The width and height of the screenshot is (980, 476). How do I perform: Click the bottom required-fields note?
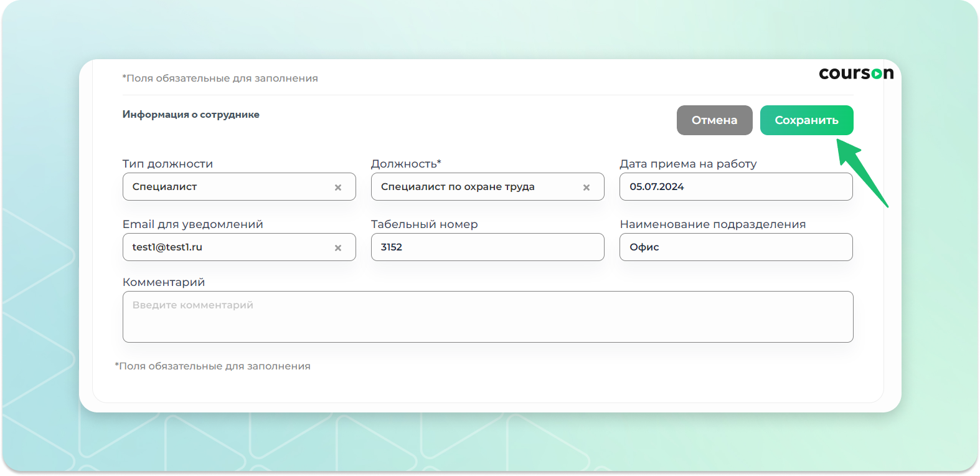tap(212, 366)
